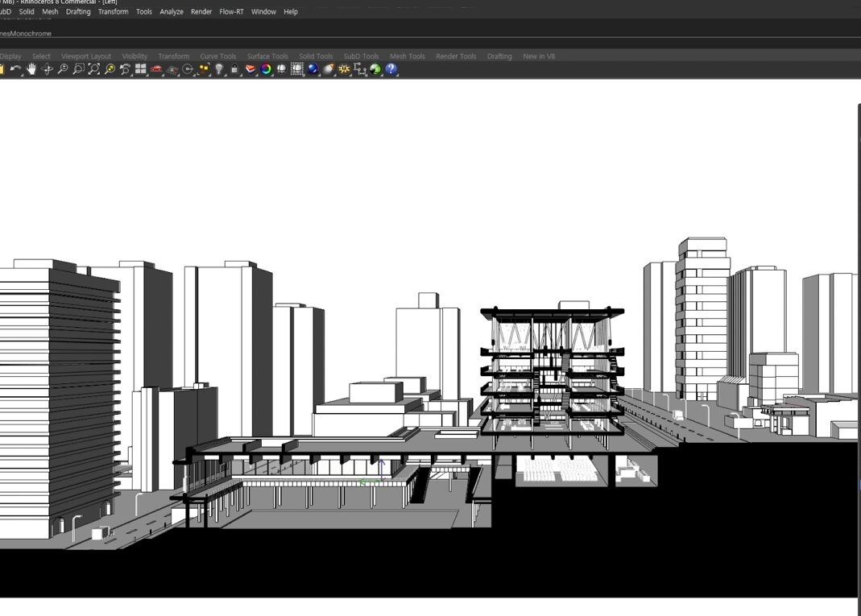861x616 pixels.
Task: Activate the Rotate view tool
Action: pos(48,69)
